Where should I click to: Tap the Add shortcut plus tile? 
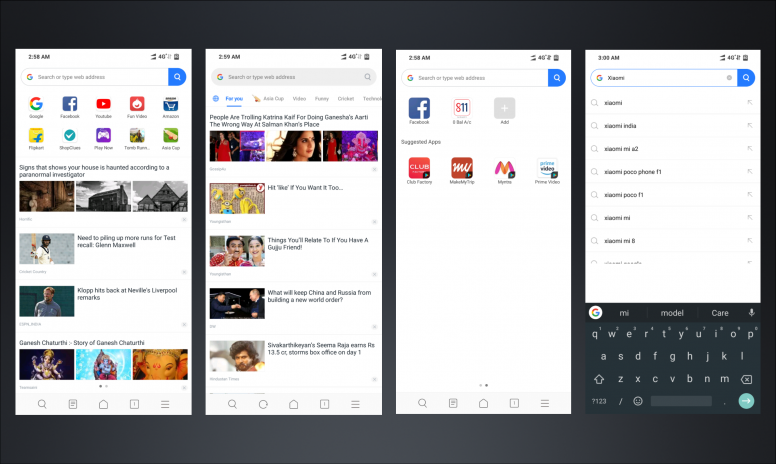(504, 108)
